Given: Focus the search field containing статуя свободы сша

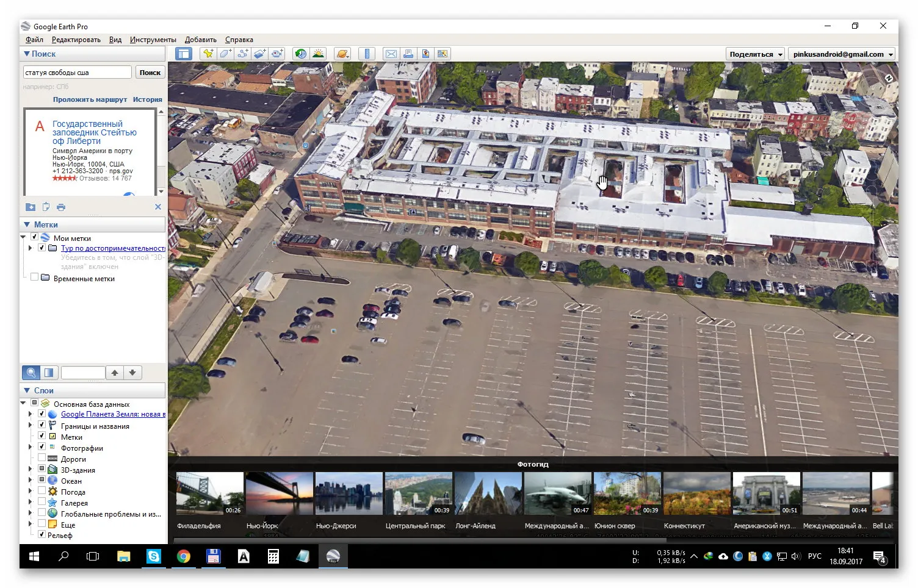Looking at the screenshot, I should (x=78, y=73).
